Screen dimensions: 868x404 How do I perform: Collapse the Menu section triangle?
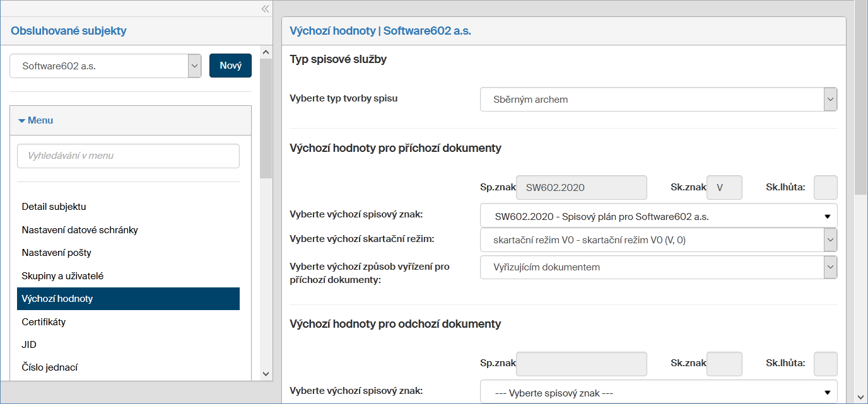click(x=21, y=120)
